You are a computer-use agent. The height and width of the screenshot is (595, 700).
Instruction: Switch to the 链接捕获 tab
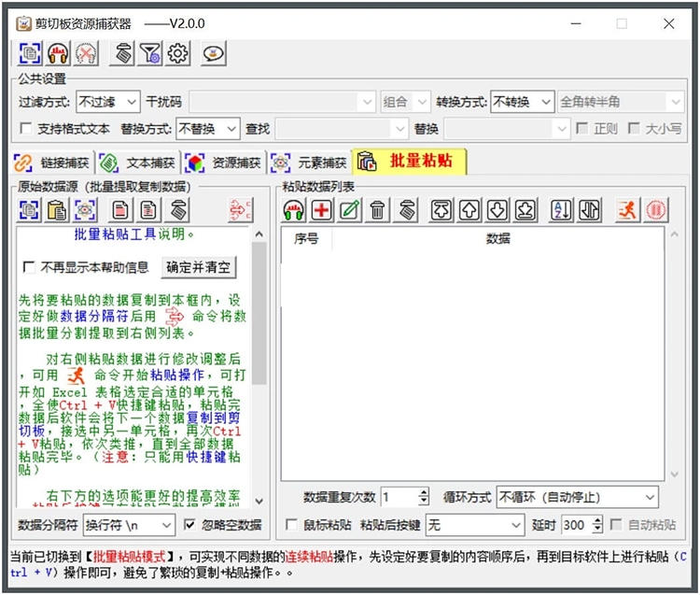point(52,163)
